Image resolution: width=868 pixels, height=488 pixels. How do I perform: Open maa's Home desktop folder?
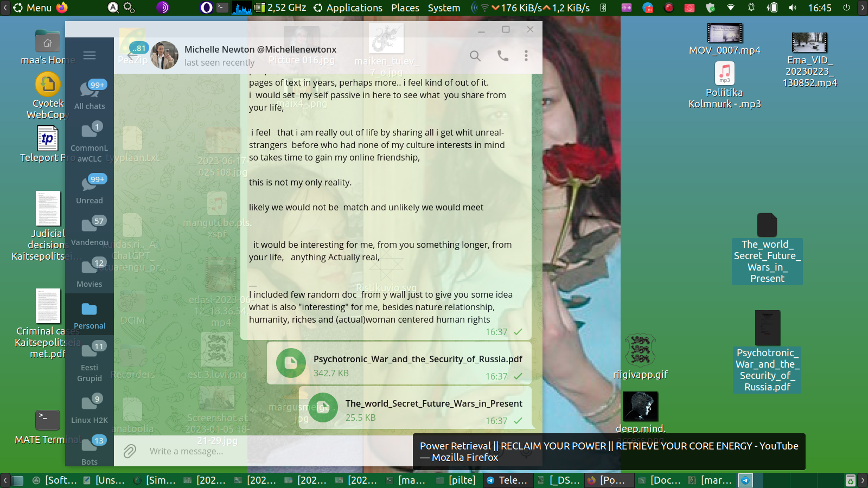click(x=48, y=48)
